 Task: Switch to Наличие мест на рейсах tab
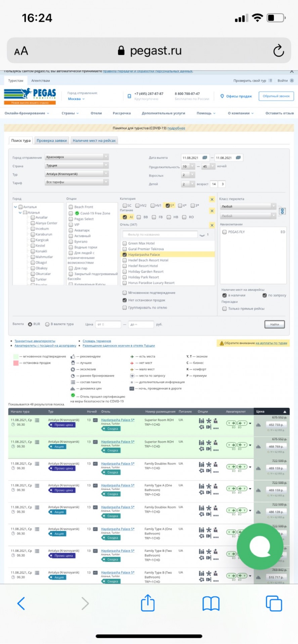[x=94, y=141]
